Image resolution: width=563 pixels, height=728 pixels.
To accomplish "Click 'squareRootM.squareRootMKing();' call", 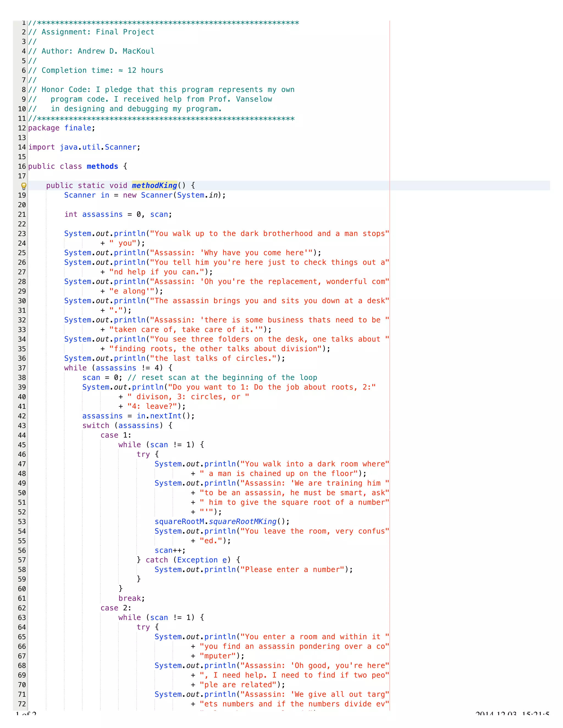I will 222,522.
